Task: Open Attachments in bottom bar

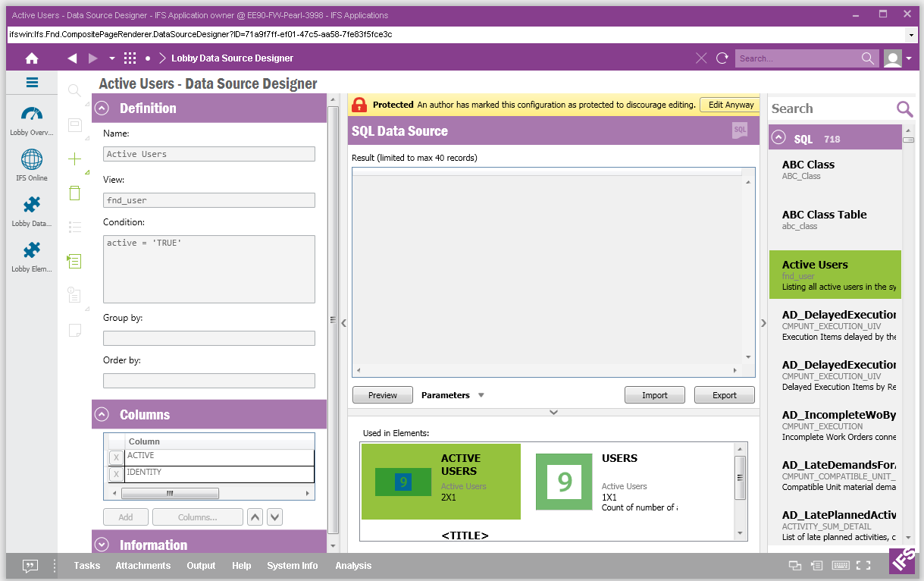Action: click(143, 566)
